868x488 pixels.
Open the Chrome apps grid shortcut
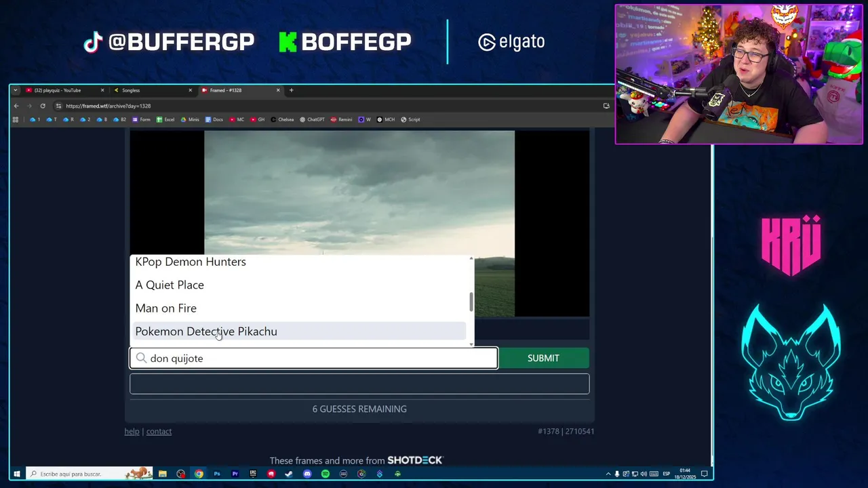pyautogui.click(x=16, y=119)
